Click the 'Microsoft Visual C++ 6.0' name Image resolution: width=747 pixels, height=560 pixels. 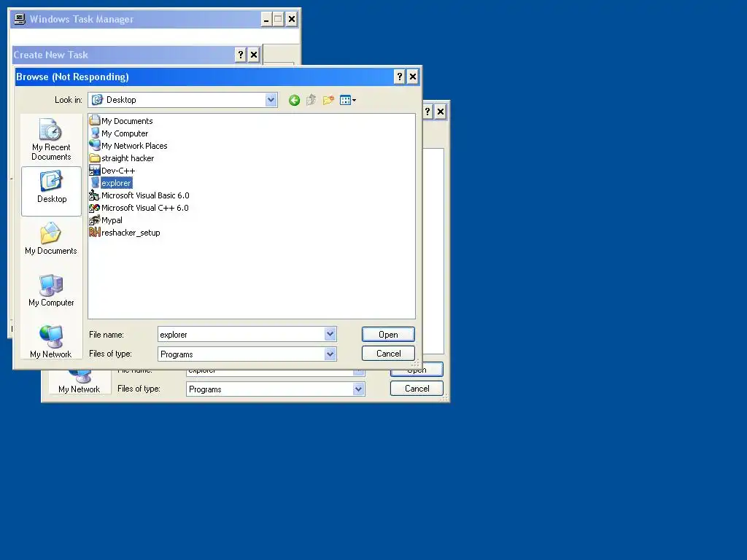click(145, 208)
